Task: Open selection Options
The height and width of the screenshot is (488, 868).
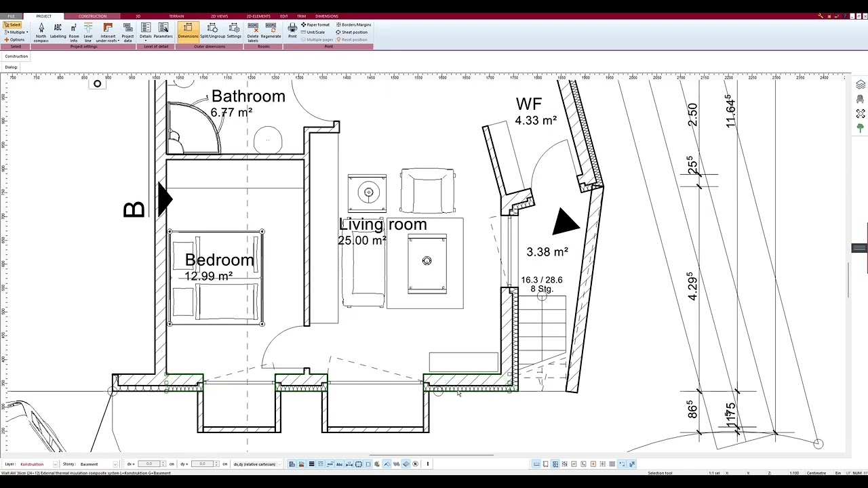Action: (14, 39)
